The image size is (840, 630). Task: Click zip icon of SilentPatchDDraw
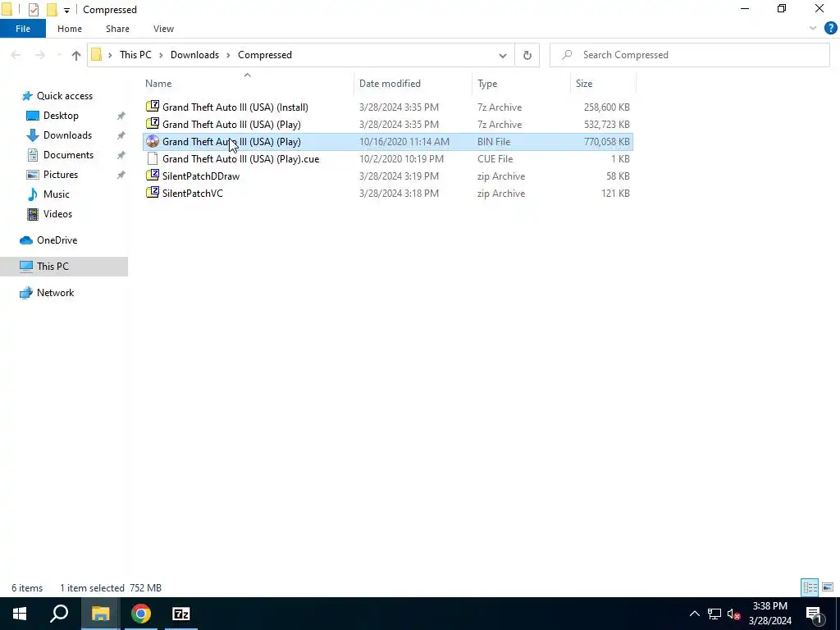tap(153, 176)
